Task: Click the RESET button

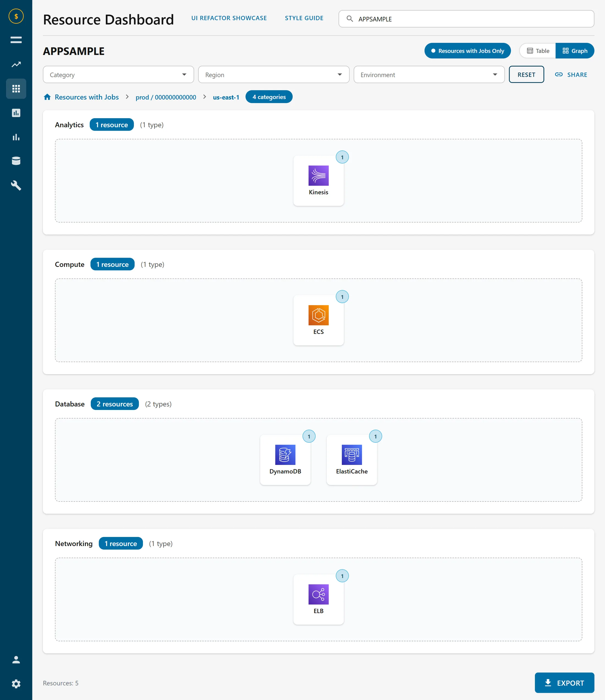Action: (x=526, y=75)
